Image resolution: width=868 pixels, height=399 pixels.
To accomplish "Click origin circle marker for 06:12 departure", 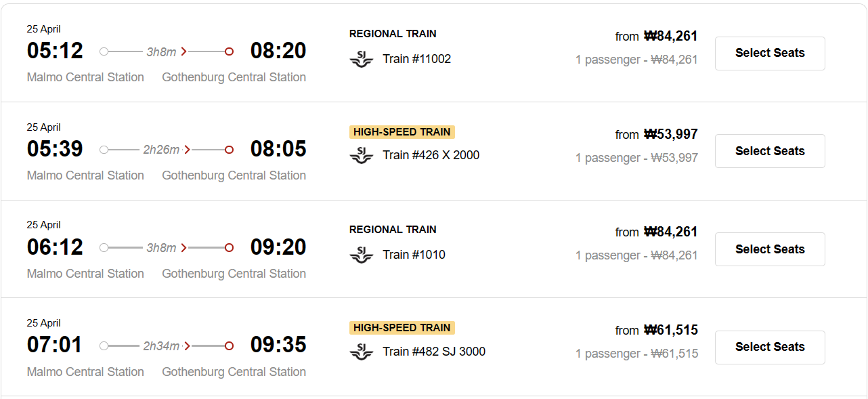I will pos(104,248).
